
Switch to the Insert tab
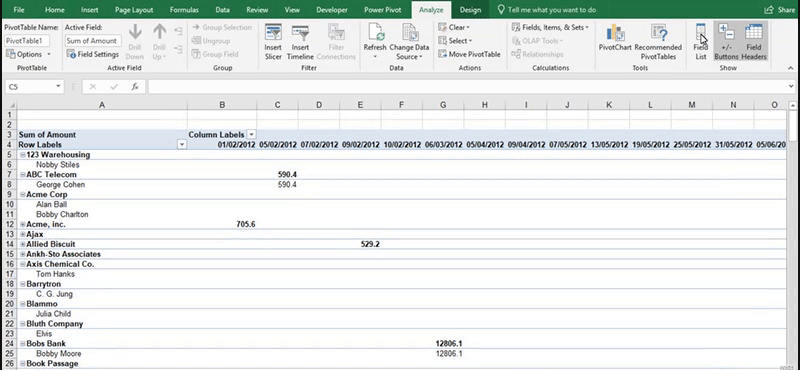90,10
